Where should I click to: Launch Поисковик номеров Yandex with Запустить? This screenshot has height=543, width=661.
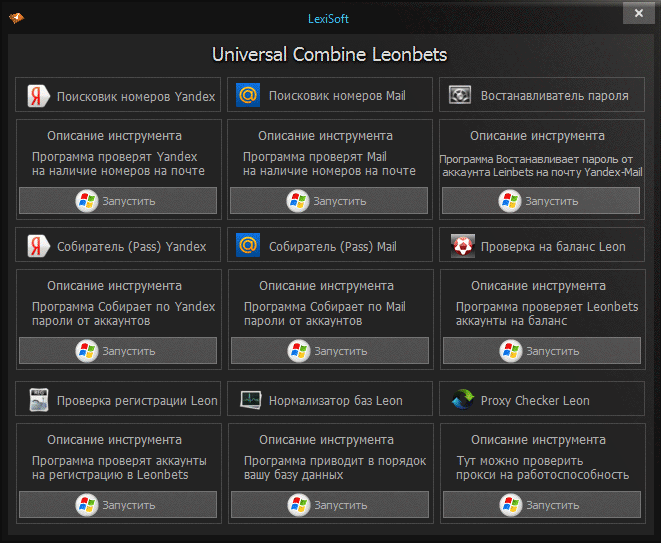point(118,201)
